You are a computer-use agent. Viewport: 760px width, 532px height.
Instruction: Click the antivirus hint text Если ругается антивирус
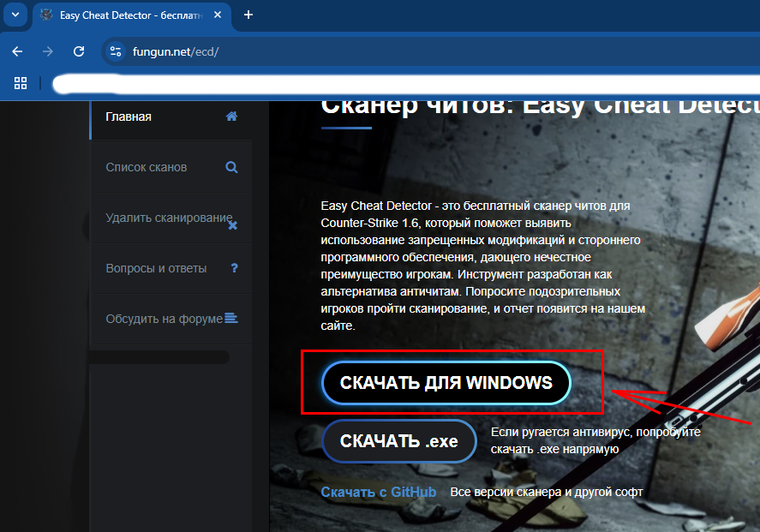[595, 440]
